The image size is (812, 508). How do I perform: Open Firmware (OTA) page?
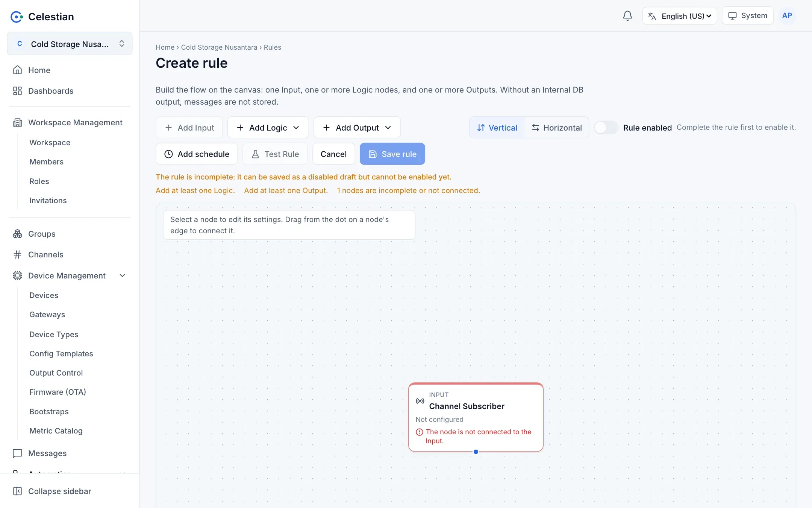(58, 392)
